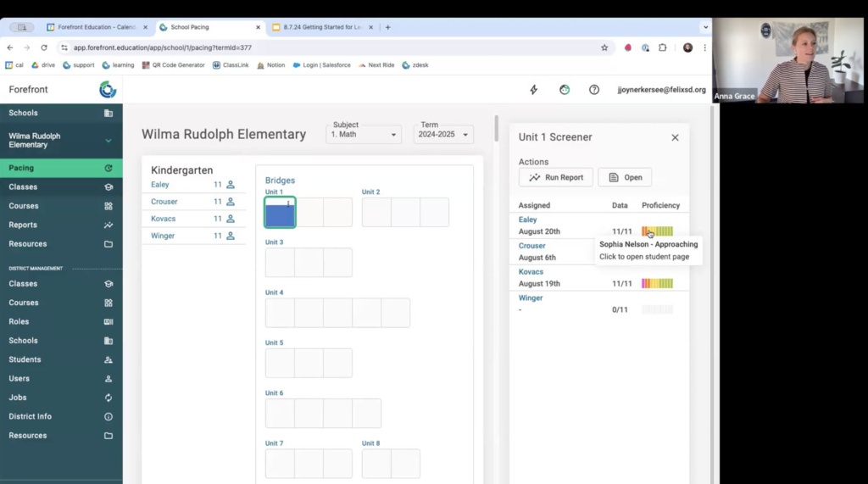The image size is (868, 484).
Task: Click the first assessment box in Unit 4
Action: pos(280,313)
